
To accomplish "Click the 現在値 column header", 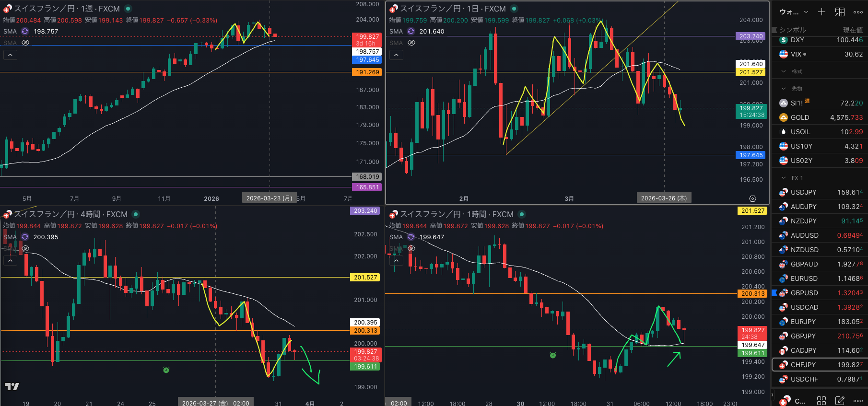I will (x=852, y=30).
